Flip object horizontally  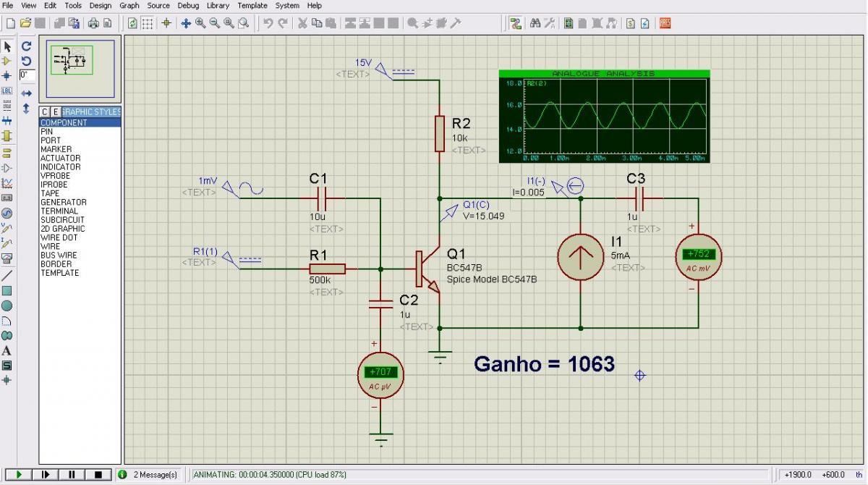(x=26, y=93)
